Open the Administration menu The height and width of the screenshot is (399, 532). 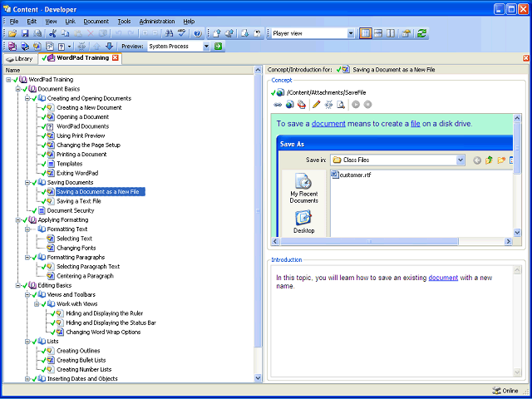tap(157, 22)
